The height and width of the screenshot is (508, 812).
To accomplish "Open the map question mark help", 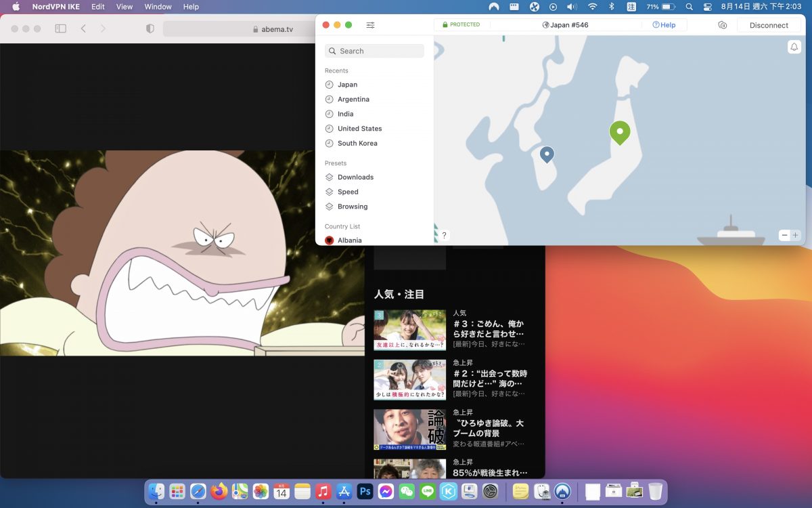I will (x=444, y=235).
